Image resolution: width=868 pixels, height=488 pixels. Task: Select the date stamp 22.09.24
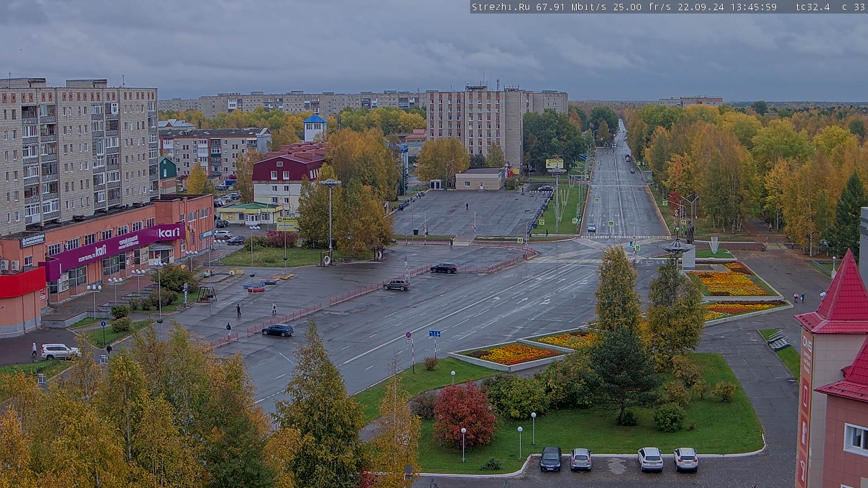point(701,7)
